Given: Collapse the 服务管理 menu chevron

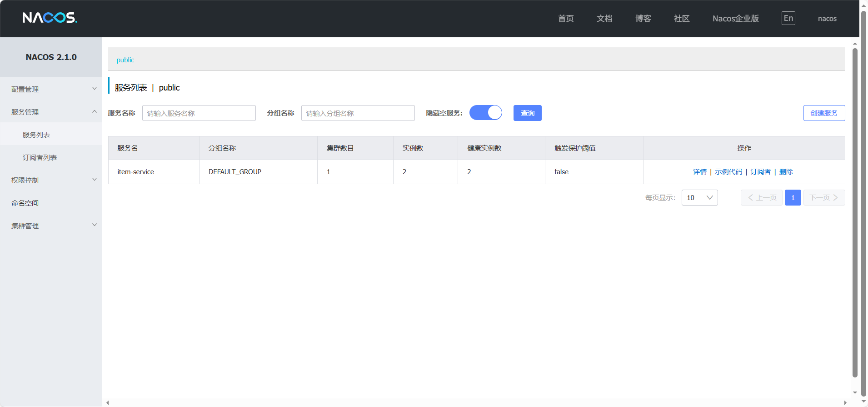Looking at the screenshot, I should click(95, 111).
